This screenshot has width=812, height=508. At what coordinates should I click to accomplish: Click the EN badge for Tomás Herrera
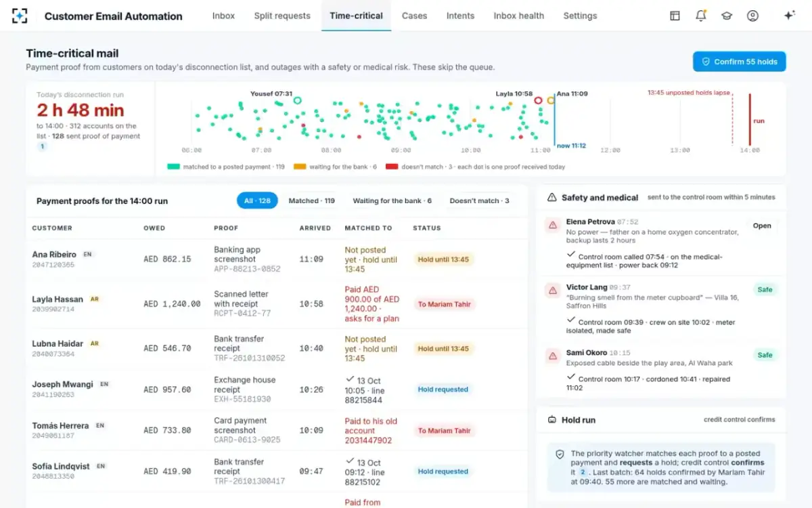[x=100, y=426]
